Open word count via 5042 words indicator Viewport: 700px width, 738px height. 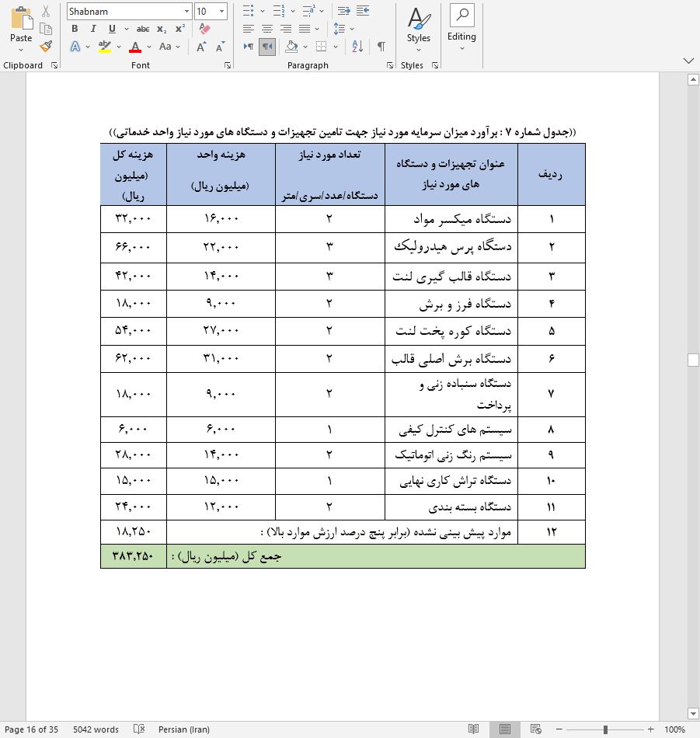coord(96,729)
